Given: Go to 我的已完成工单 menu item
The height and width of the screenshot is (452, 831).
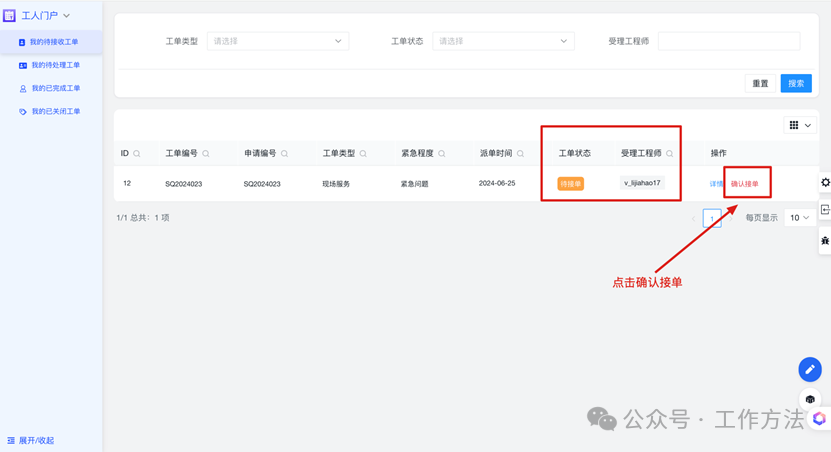Looking at the screenshot, I should click(x=51, y=88).
